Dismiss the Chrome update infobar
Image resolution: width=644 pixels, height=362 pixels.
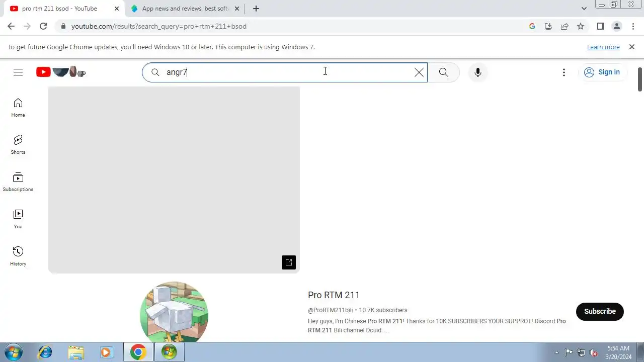[x=632, y=47]
